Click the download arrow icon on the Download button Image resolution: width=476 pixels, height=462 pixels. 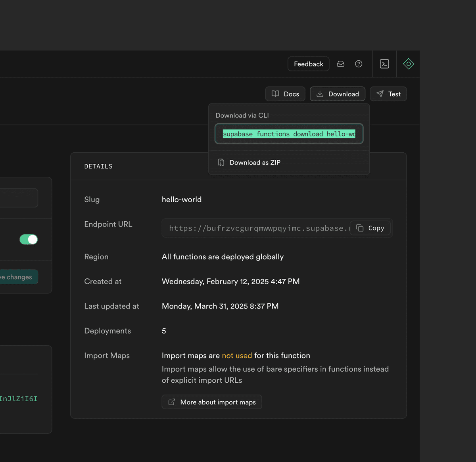point(319,94)
